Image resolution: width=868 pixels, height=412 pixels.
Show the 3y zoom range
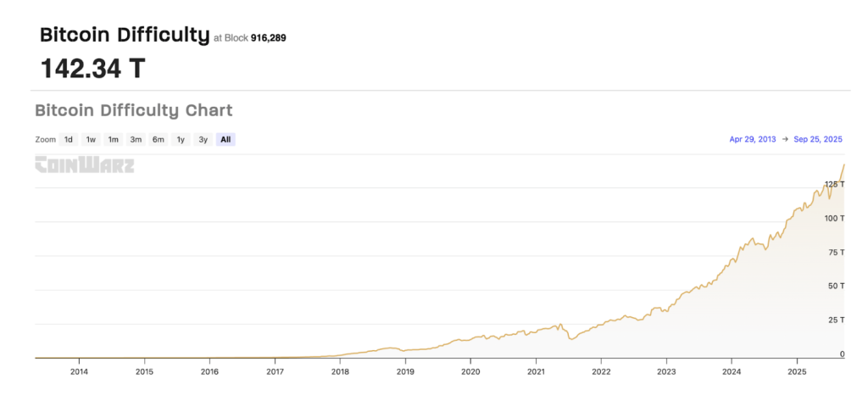point(203,139)
